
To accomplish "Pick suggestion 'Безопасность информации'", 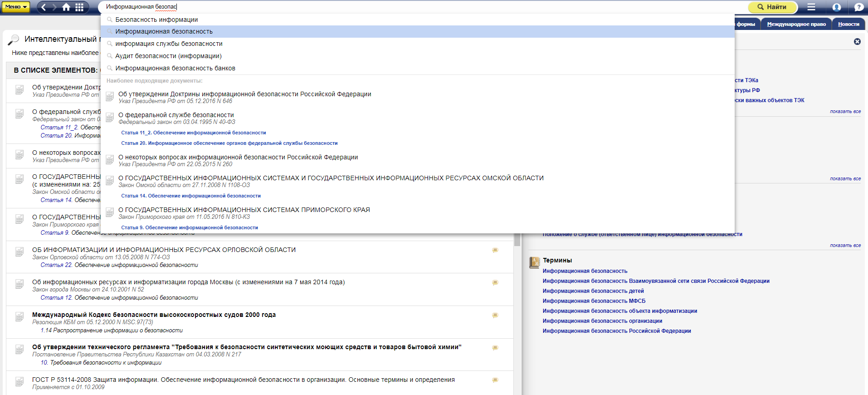I will 156,20.
